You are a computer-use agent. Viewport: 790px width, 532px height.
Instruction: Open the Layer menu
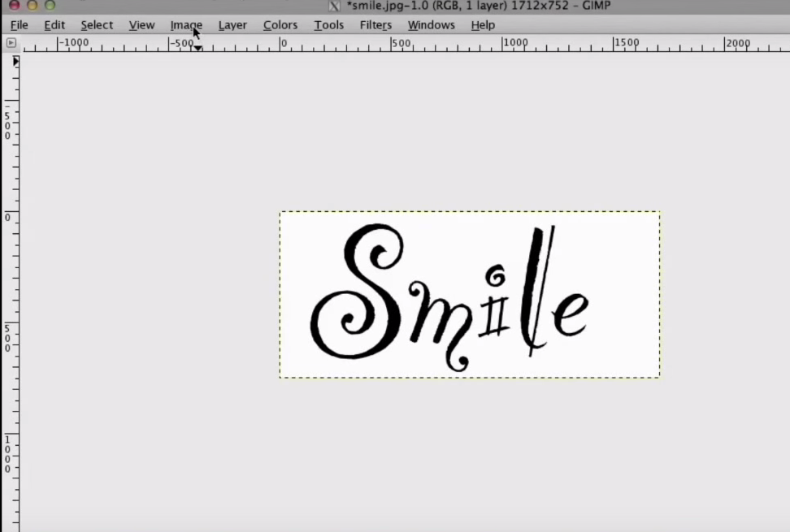232,25
